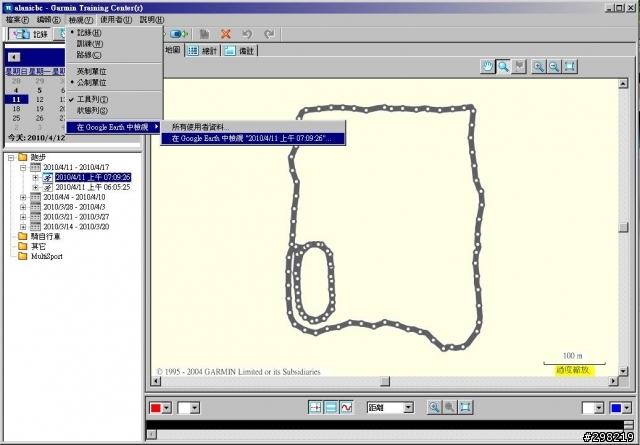Viewport: 640px width, 445px height.
Task: Click the greyed graph zoom out icon
Action: pyautogui.click(x=450, y=407)
